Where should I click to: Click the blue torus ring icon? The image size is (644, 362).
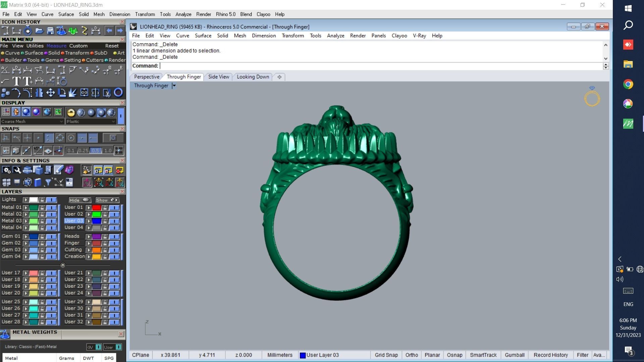118,93
